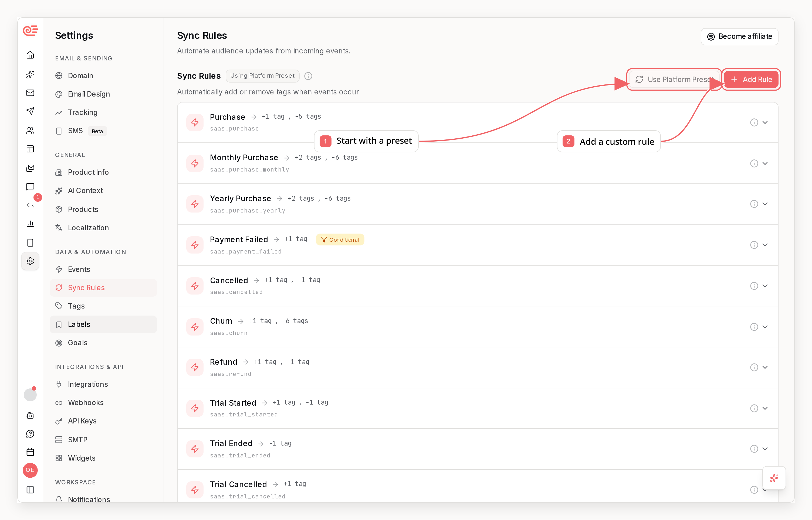Click the gray status avatar with red dot
This screenshot has width=812, height=520.
(x=30, y=394)
